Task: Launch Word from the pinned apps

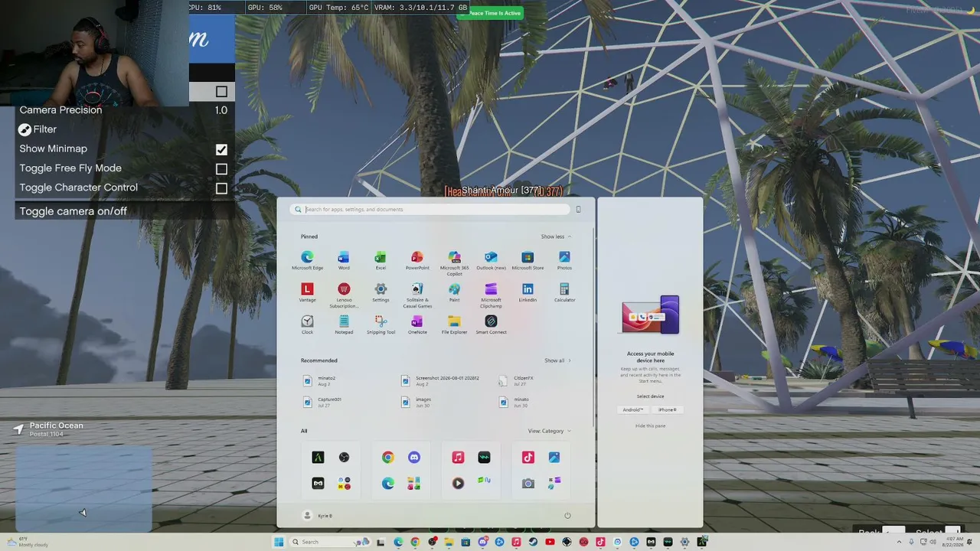Action: 344,260
